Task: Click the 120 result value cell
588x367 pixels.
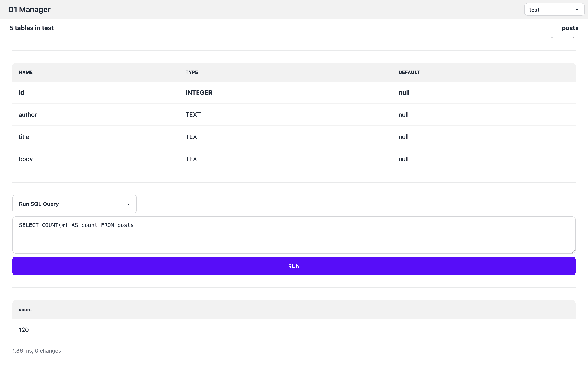Action: pyautogui.click(x=24, y=330)
